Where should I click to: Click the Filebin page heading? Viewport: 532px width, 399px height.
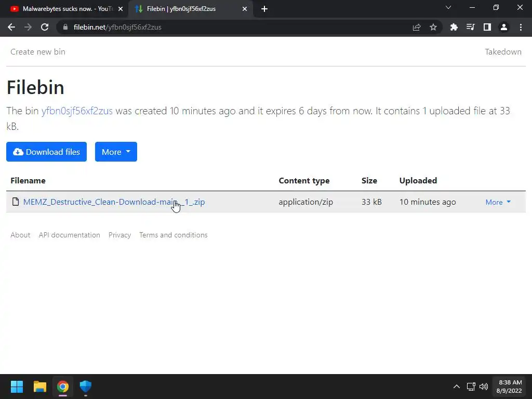point(35,87)
